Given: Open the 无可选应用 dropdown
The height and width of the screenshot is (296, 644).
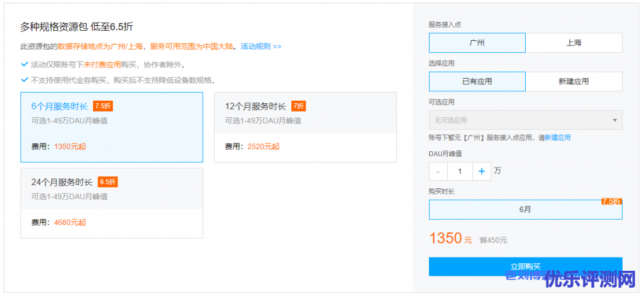Looking at the screenshot, I should coord(525,120).
